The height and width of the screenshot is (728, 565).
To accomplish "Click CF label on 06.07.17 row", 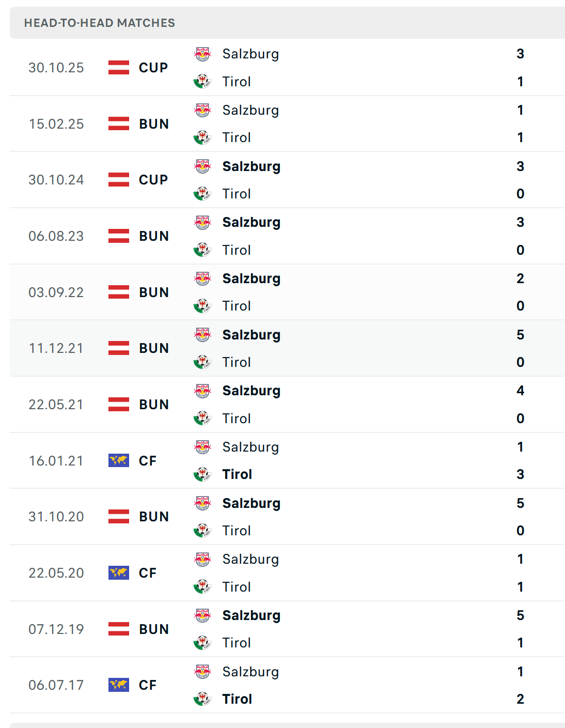I will pos(148,685).
